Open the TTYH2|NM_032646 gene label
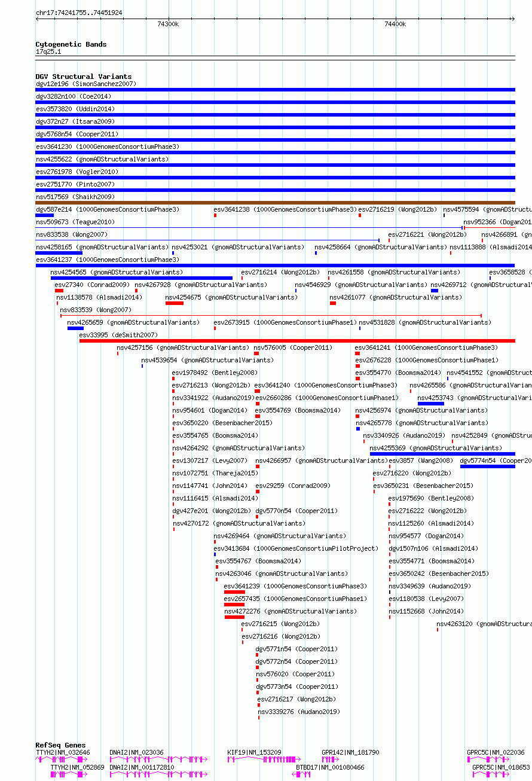 click(63, 752)
